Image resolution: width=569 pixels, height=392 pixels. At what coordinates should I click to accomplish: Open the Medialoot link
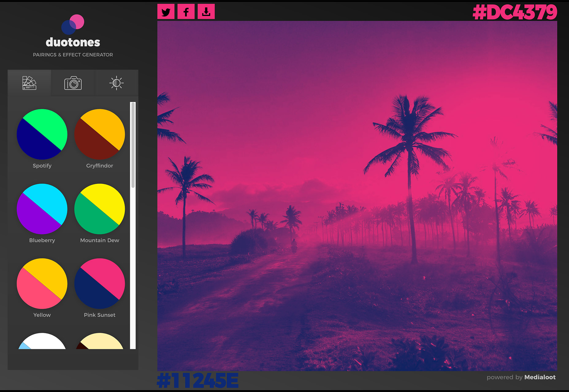coord(540,377)
